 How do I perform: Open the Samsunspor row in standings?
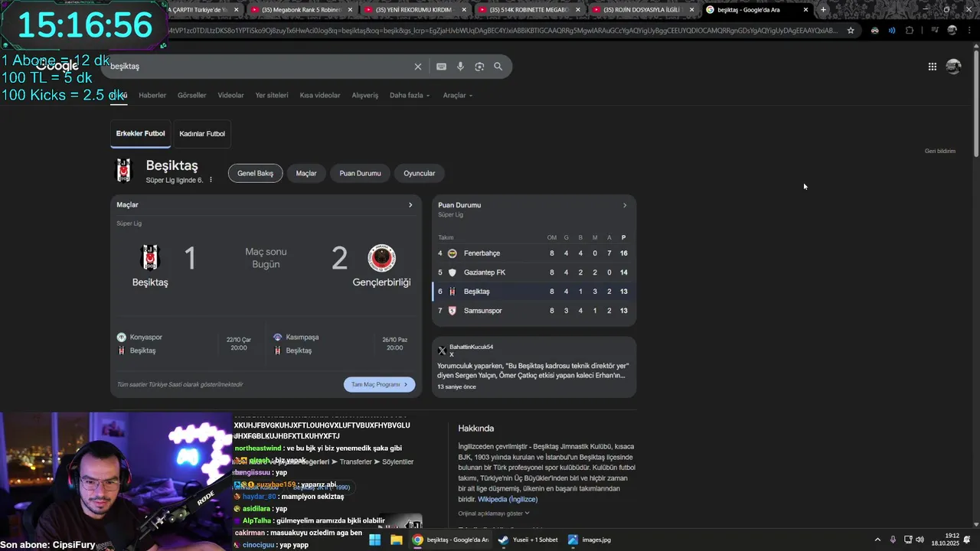coord(534,311)
